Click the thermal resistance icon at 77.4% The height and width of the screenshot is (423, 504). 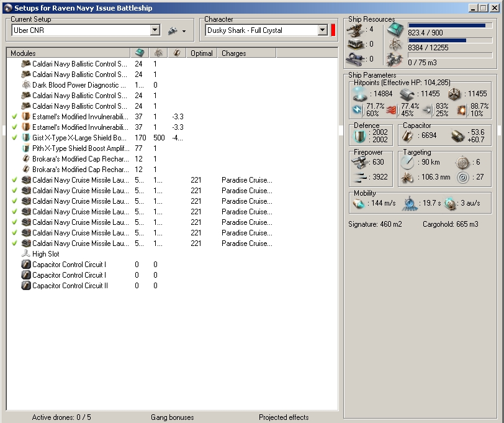coord(392,110)
